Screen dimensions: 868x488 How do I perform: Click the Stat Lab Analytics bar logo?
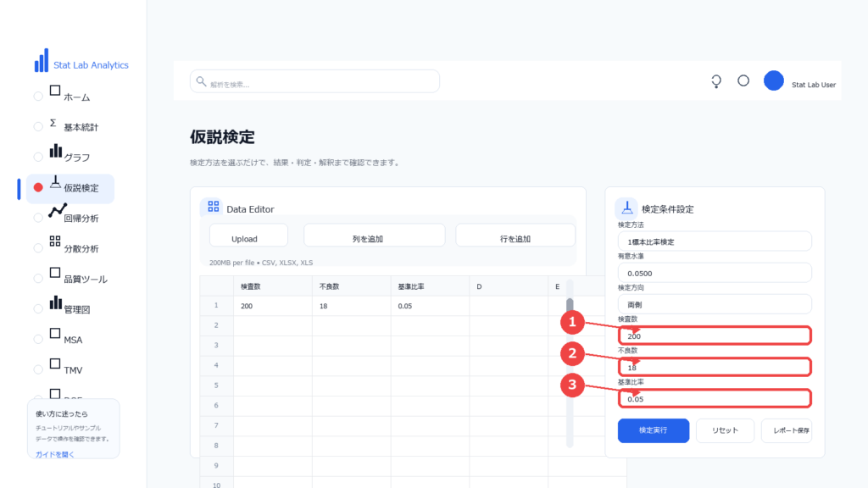[42, 60]
